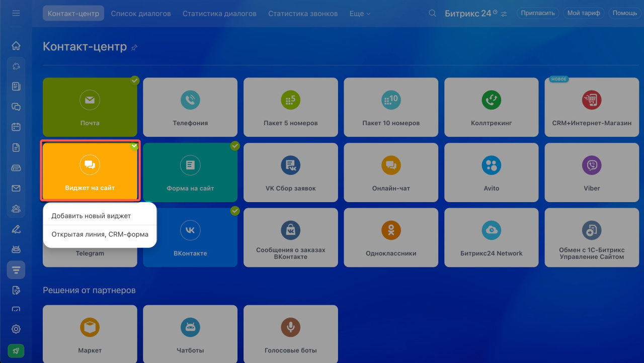Click the Виджет на сайт tile

click(x=90, y=171)
